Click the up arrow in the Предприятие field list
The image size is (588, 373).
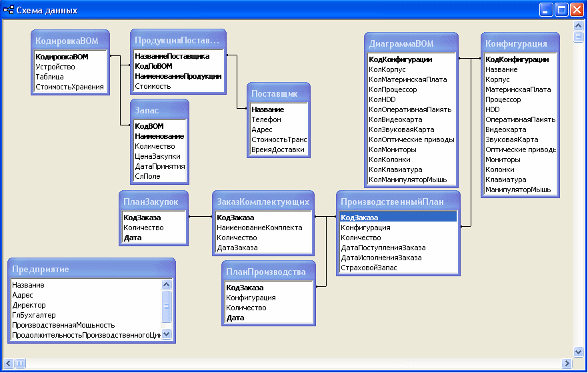(x=167, y=284)
